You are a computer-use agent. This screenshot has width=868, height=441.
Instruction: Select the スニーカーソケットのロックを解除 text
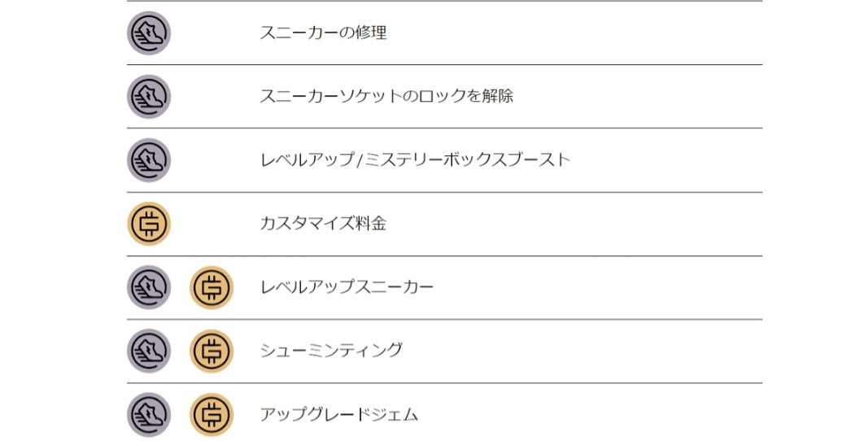coord(386,97)
